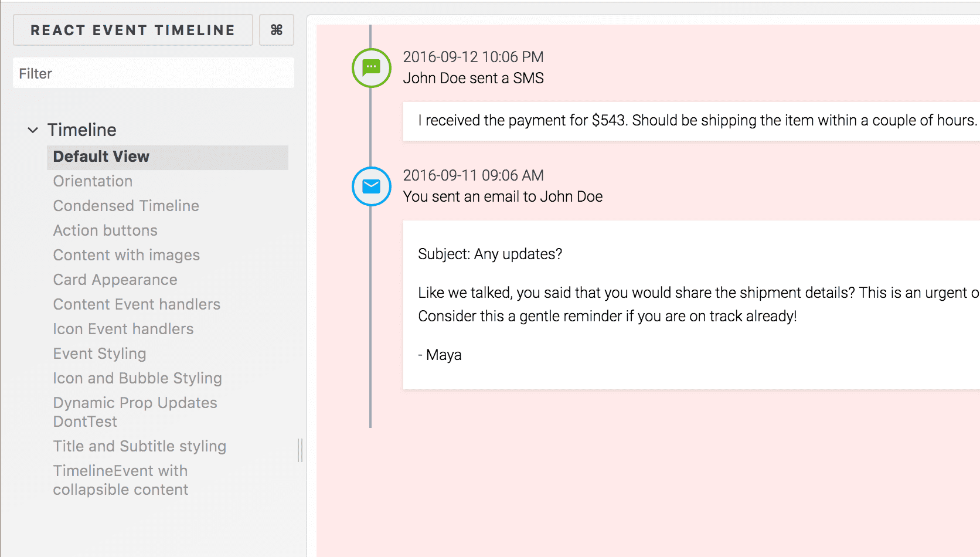Collapse the Timeline tree section
Viewport: 980px width, 557px height.
(33, 130)
